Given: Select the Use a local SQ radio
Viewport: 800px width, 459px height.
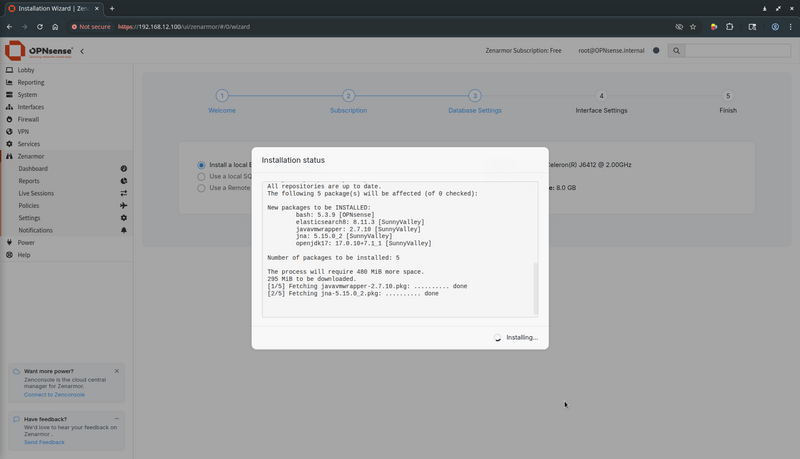Looking at the screenshot, I should pos(201,176).
